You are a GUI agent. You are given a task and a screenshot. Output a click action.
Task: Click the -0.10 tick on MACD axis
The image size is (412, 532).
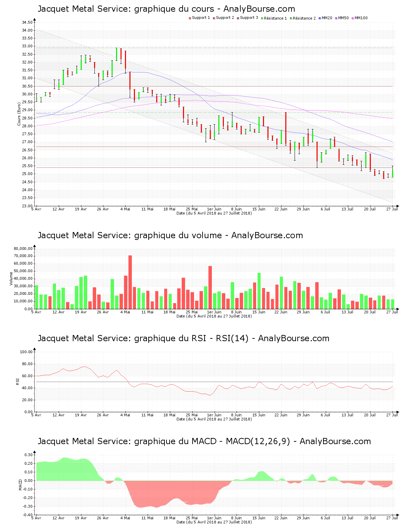pyautogui.click(x=28, y=489)
